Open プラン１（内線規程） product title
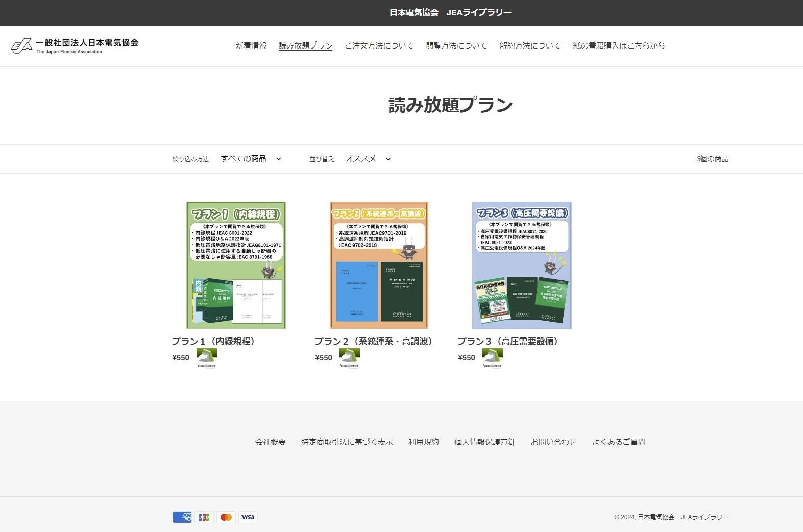803x532 pixels. point(215,341)
